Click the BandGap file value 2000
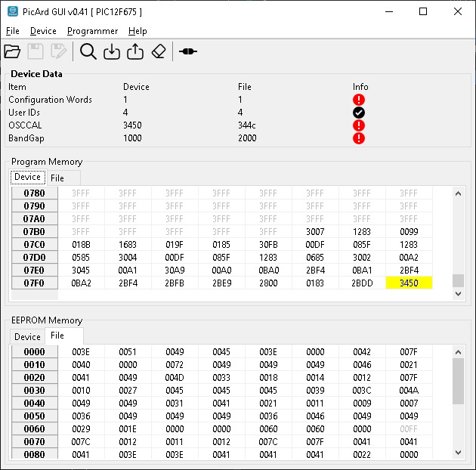Image resolution: width=476 pixels, height=470 pixels. tap(247, 138)
